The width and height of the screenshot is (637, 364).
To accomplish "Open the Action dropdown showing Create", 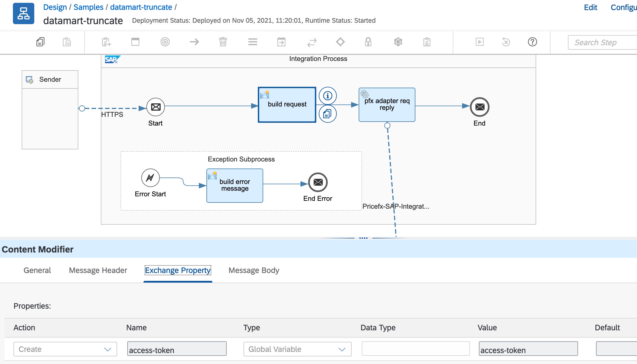I will (x=65, y=349).
